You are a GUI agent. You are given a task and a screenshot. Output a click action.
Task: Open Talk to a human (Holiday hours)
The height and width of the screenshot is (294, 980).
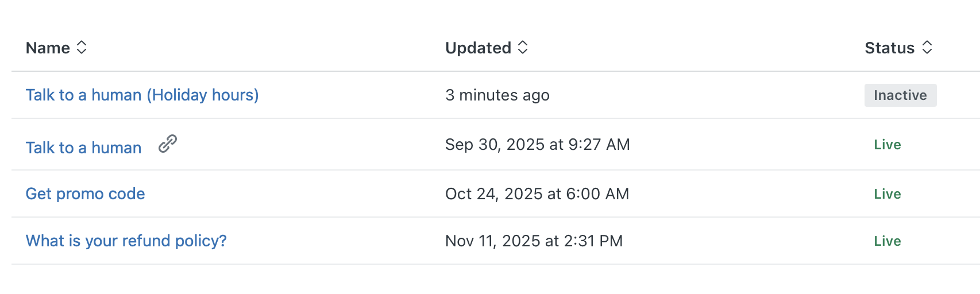[142, 95]
